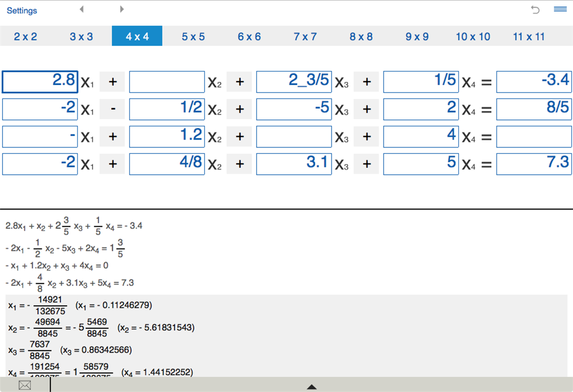Click the empty x2 coefficient field in equation one
This screenshot has height=392, width=573.
point(167,82)
